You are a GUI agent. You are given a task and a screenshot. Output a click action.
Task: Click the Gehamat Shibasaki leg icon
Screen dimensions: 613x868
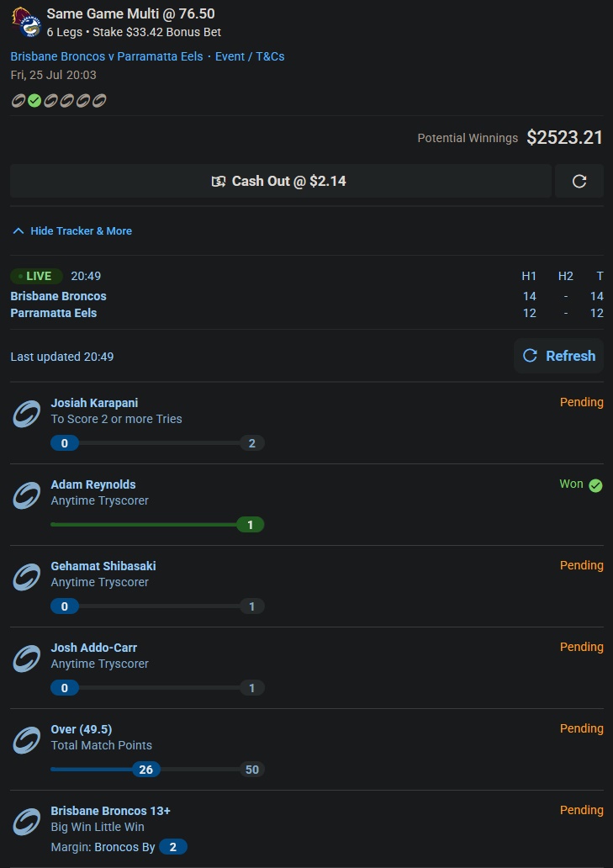tap(27, 577)
